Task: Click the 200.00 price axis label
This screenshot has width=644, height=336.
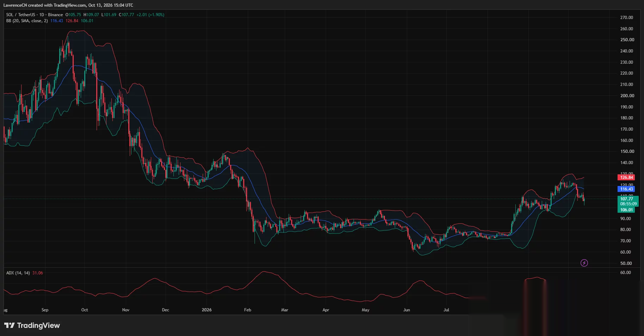Action: (627, 96)
